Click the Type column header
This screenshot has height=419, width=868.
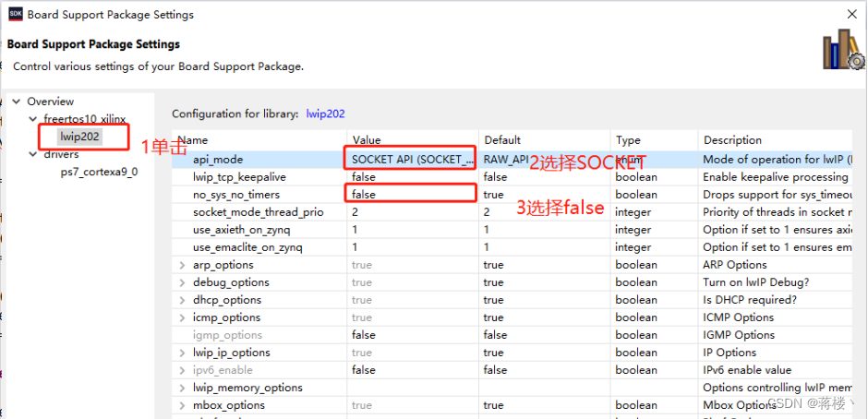(x=655, y=140)
